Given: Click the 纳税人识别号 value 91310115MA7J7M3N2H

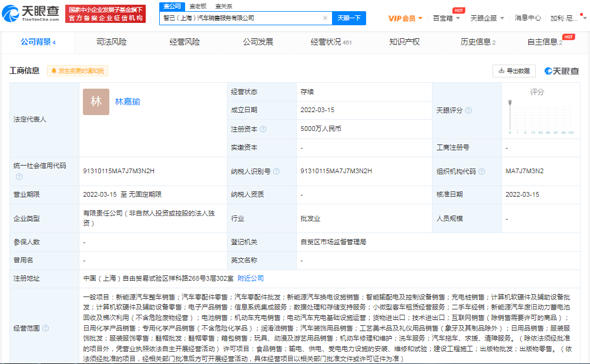Looking at the screenshot, I should coord(336,171).
